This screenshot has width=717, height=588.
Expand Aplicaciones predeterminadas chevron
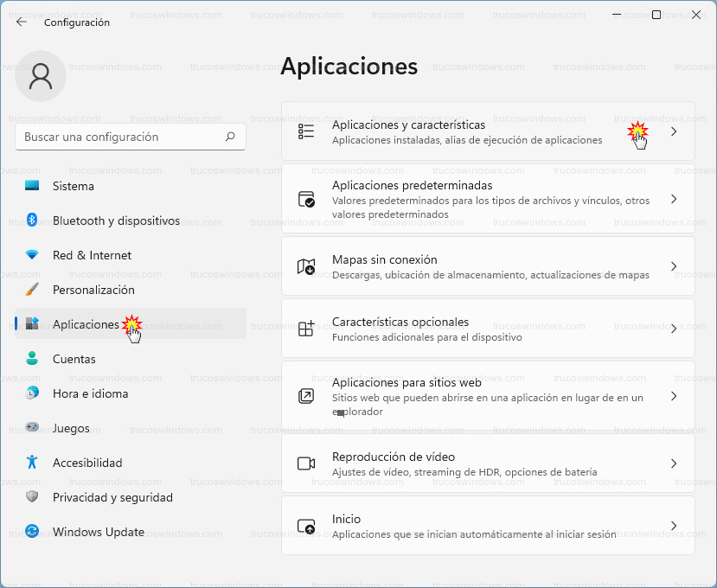pyautogui.click(x=674, y=199)
